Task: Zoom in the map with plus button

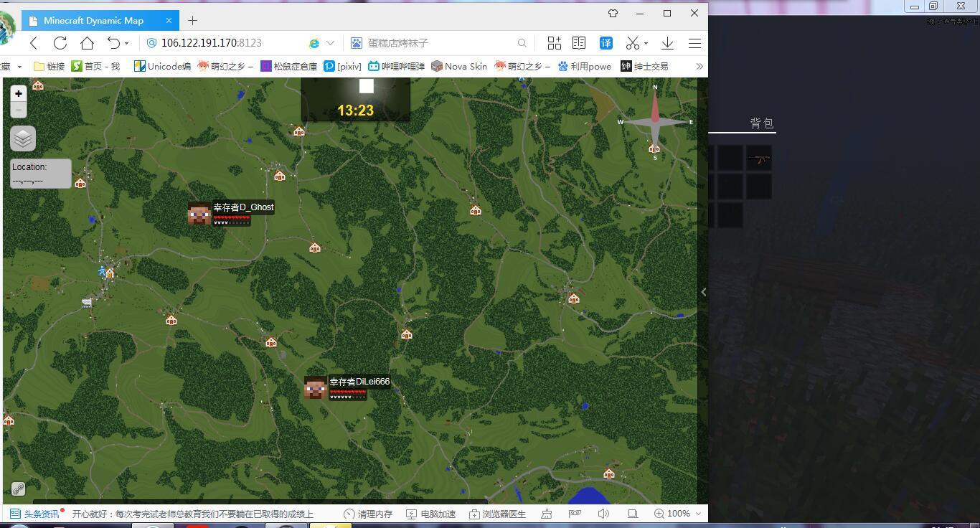Action: 19,94
